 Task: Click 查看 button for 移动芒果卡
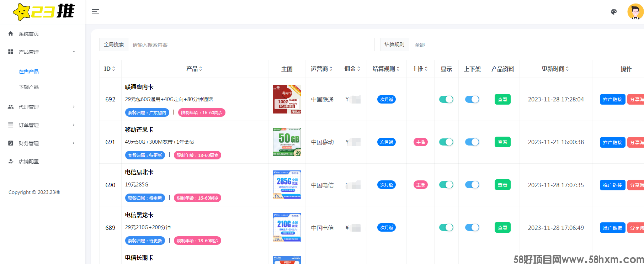[x=502, y=142]
